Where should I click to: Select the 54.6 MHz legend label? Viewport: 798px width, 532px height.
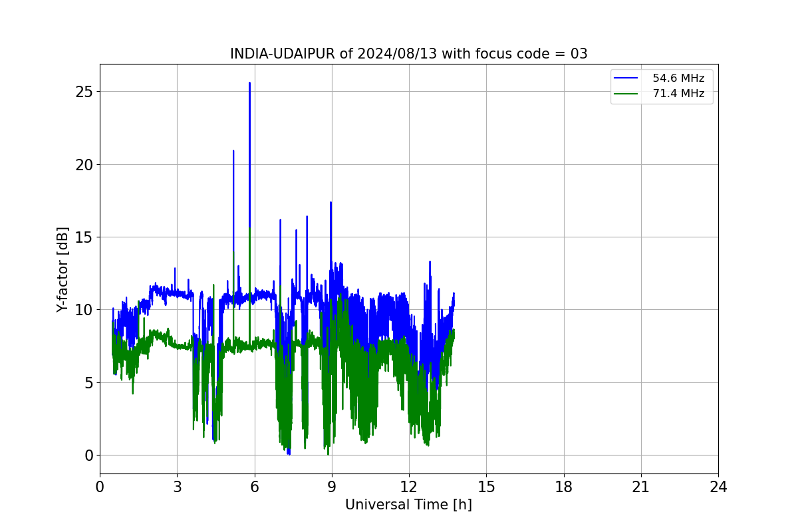(x=678, y=78)
